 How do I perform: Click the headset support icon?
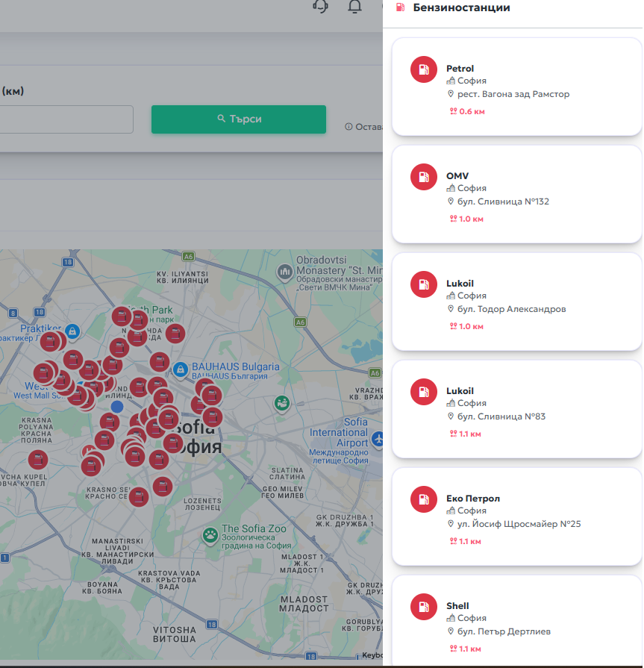coord(320,7)
